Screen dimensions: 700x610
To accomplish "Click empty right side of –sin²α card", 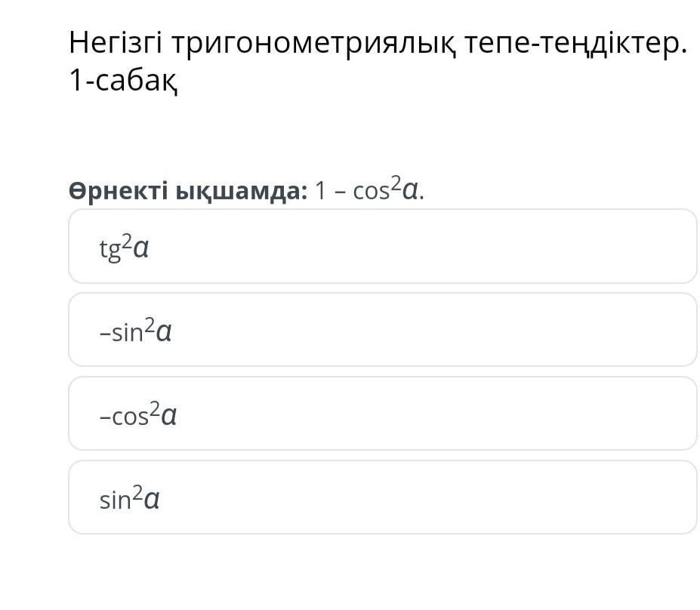I will point(589,330).
